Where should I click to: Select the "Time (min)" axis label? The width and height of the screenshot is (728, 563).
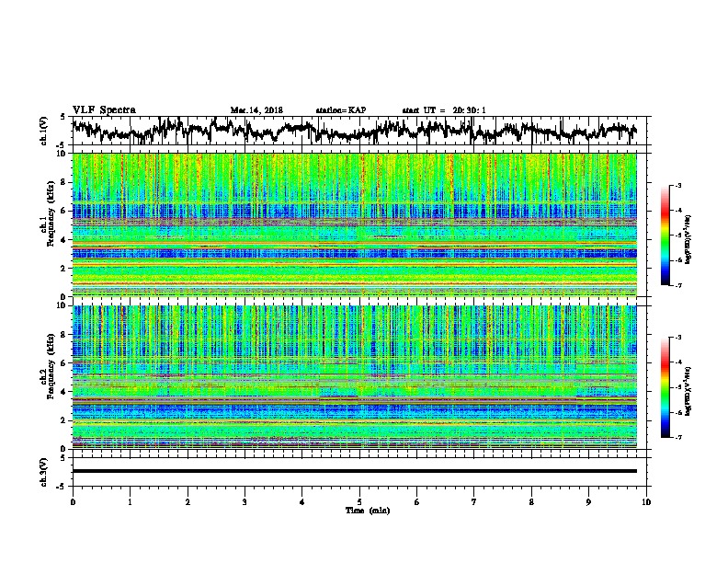pyautogui.click(x=368, y=511)
